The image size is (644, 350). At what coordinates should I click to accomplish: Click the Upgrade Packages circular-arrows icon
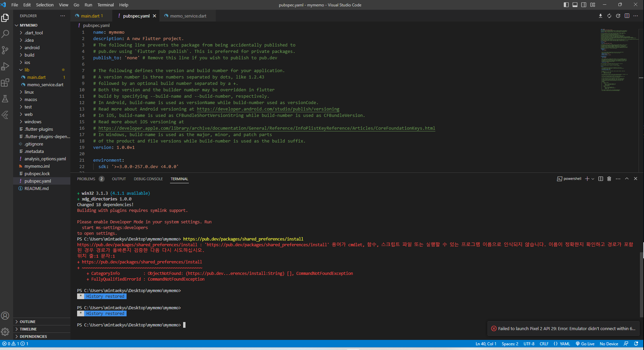(x=609, y=16)
